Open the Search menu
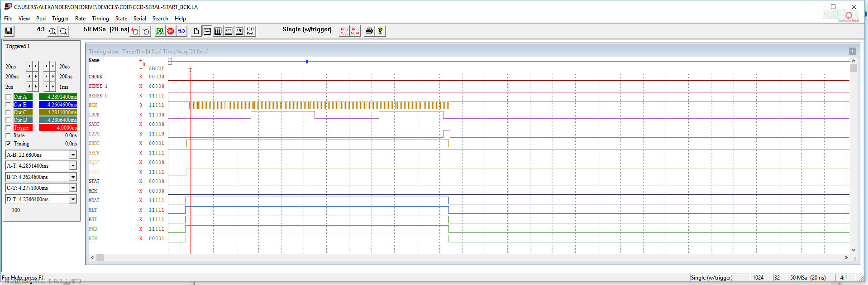 [x=160, y=19]
